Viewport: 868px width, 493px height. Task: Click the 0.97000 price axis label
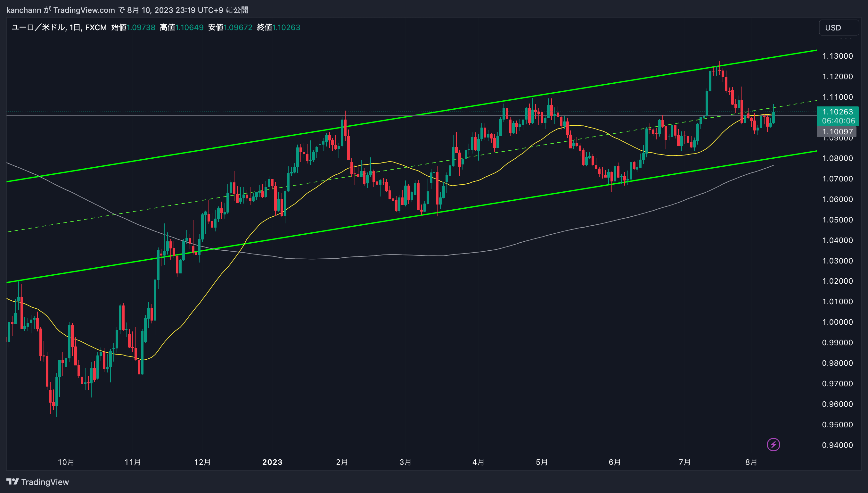(x=838, y=384)
